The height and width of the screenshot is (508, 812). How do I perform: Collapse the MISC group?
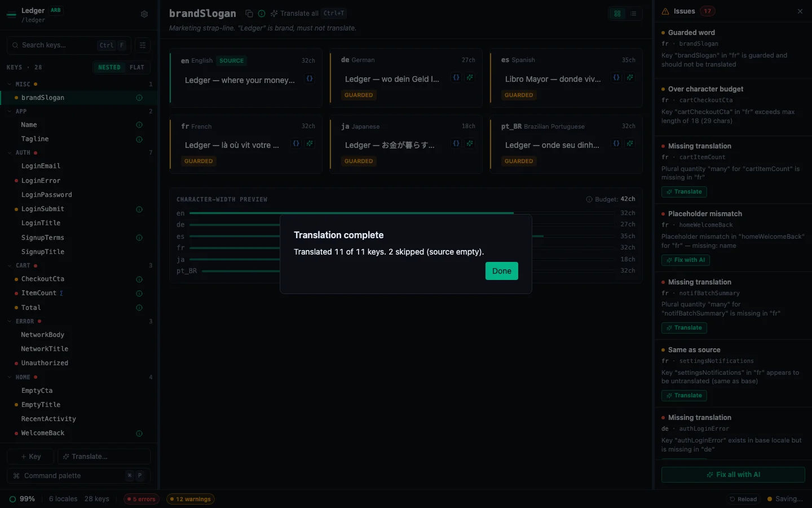point(10,84)
